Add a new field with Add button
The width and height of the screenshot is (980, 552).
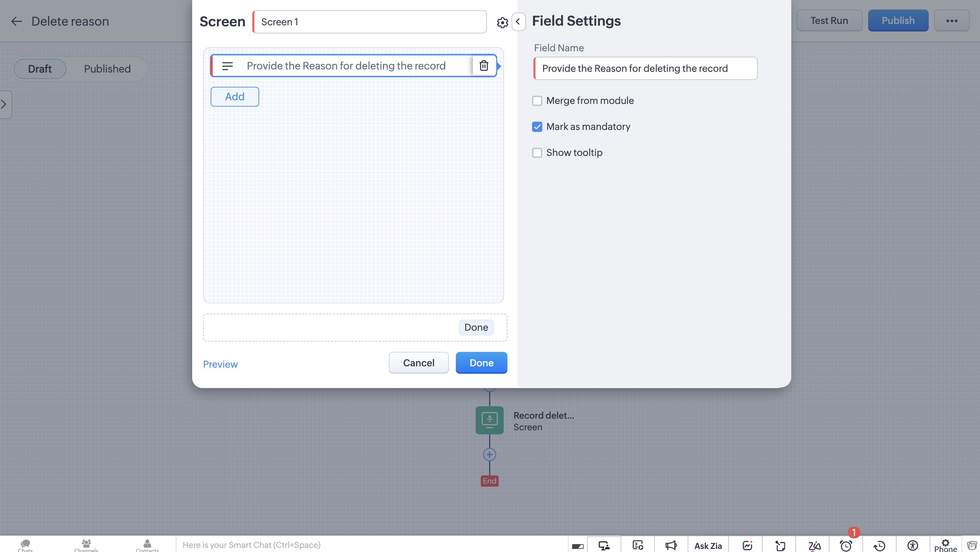tap(234, 97)
